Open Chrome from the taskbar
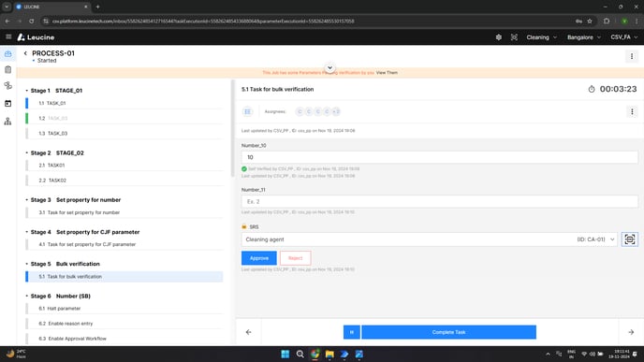Viewport: 644px width, 362px height. (x=315, y=355)
